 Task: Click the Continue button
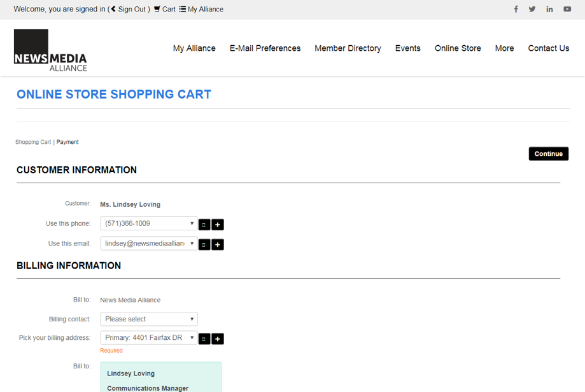(x=549, y=153)
